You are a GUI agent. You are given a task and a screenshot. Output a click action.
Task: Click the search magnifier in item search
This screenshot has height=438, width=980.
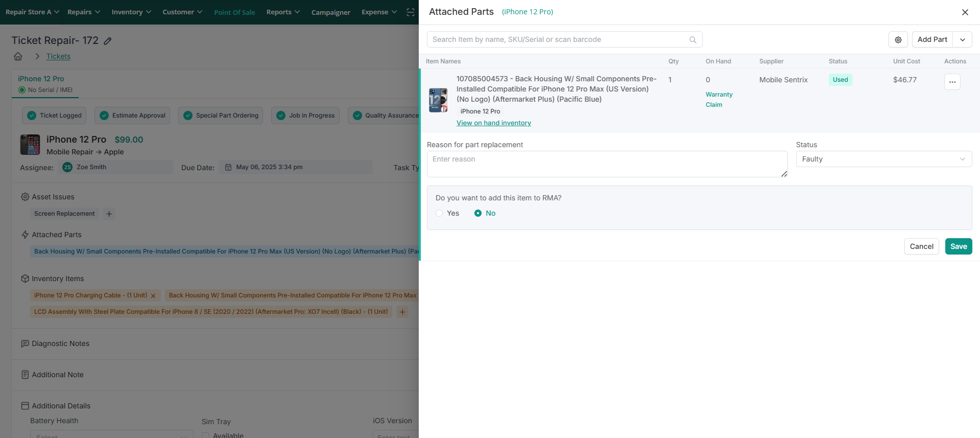[693, 39]
